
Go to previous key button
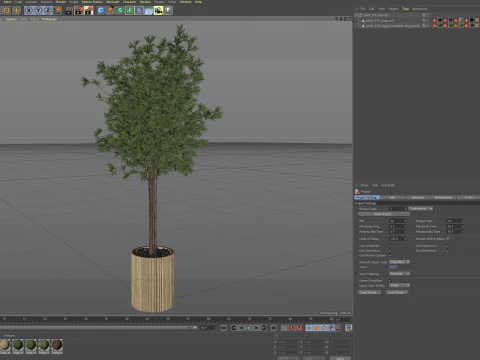[x=234, y=328]
